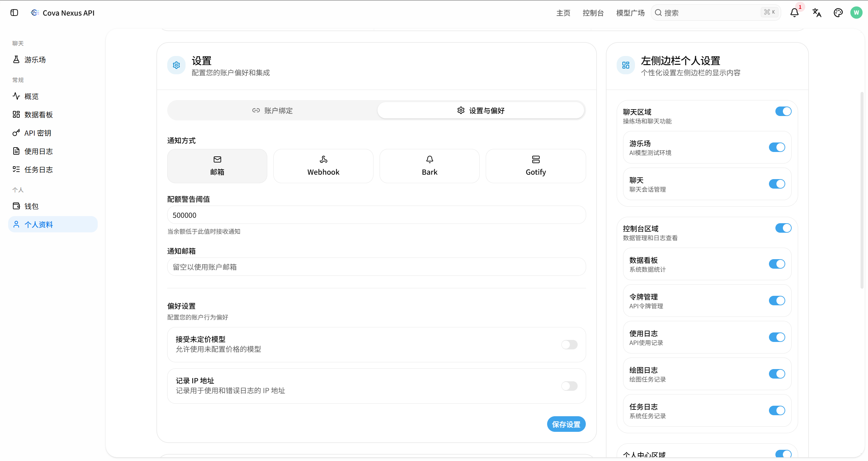The width and height of the screenshot is (868, 461).
Task: Toggle the 使用日志 API使用记录 switch
Action: 777,337
